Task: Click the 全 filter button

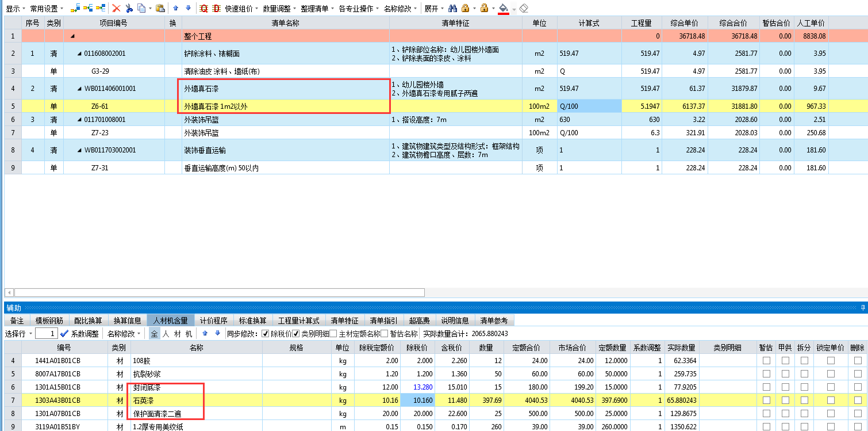Action: [155, 333]
